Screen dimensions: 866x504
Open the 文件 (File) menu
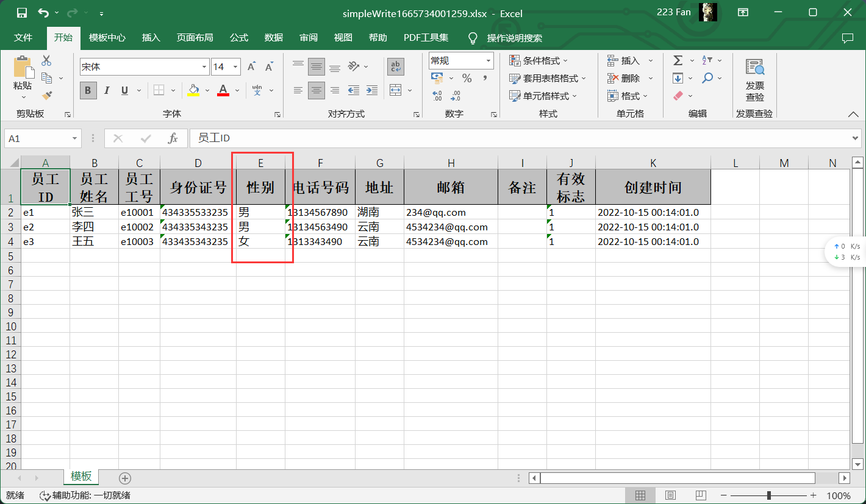23,38
